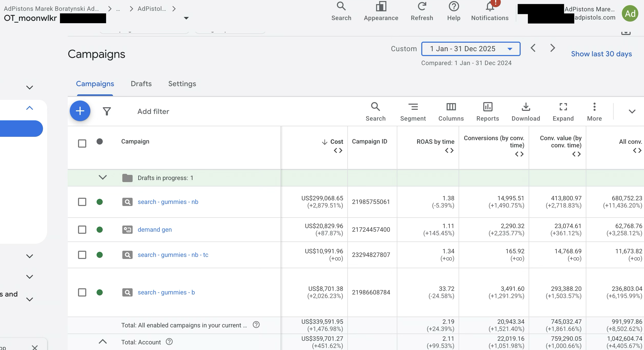Click status dot for search - gummies - b
Screen dimensions: 644x350
coord(100,292)
